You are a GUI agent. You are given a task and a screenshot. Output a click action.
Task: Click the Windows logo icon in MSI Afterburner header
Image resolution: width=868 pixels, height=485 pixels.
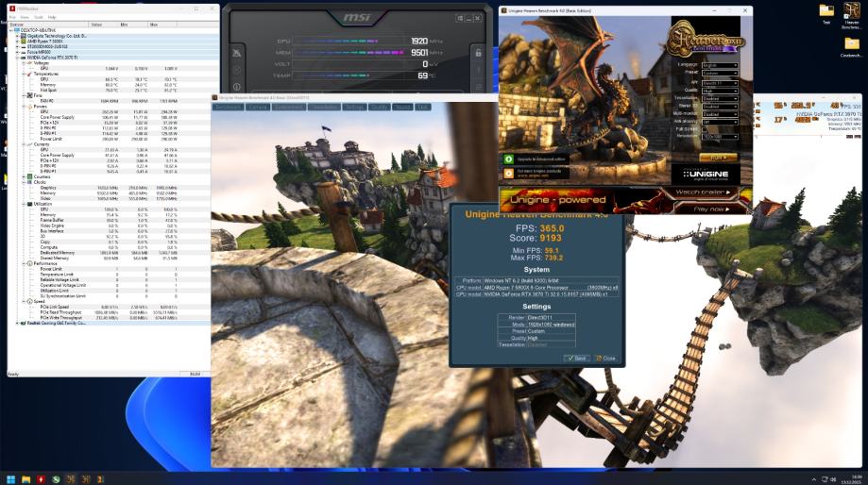[459, 18]
